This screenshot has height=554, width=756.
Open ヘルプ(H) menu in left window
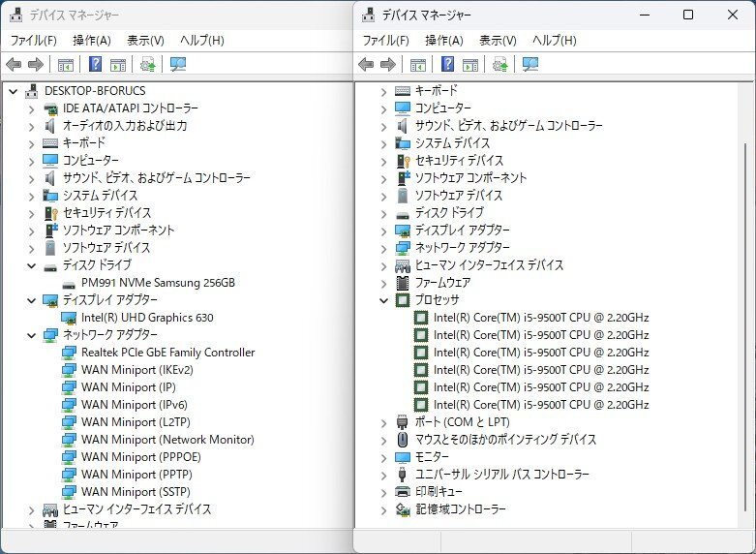(x=202, y=41)
